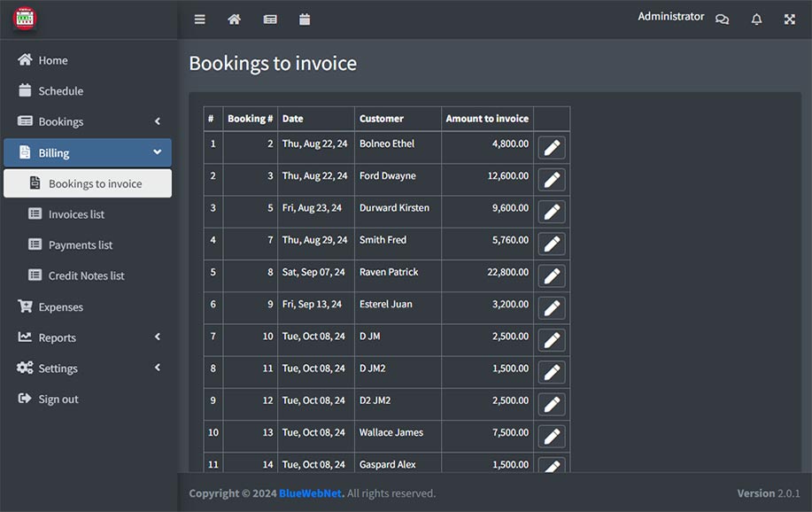Open the home icon in top bar
Image resolution: width=812 pixels, height=512 pixels.
pos(234,19)
